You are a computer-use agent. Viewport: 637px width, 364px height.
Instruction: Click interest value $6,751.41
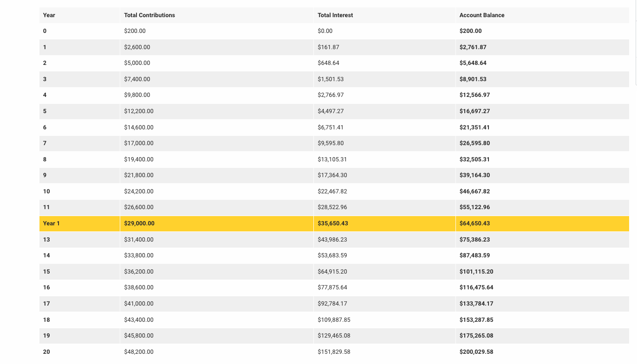point(331,128)
